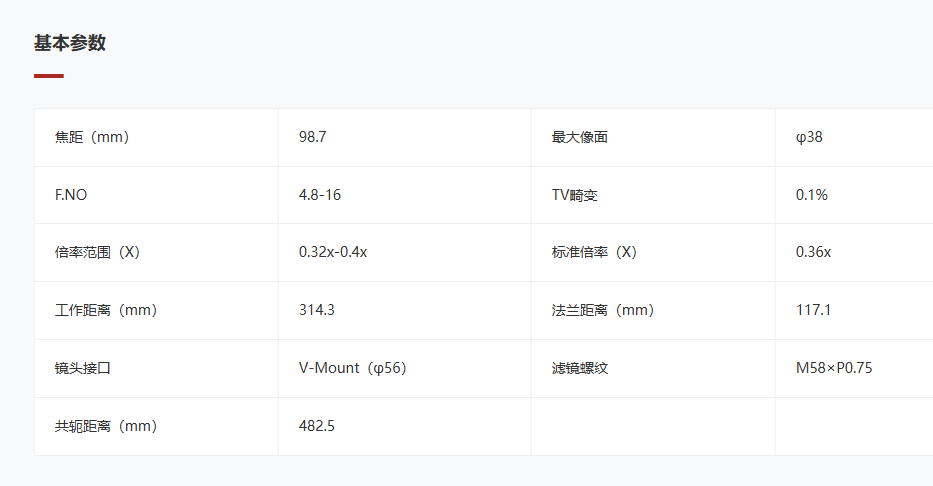
Task: Click the distortion value 0.1%
Action: coord(812,195)
